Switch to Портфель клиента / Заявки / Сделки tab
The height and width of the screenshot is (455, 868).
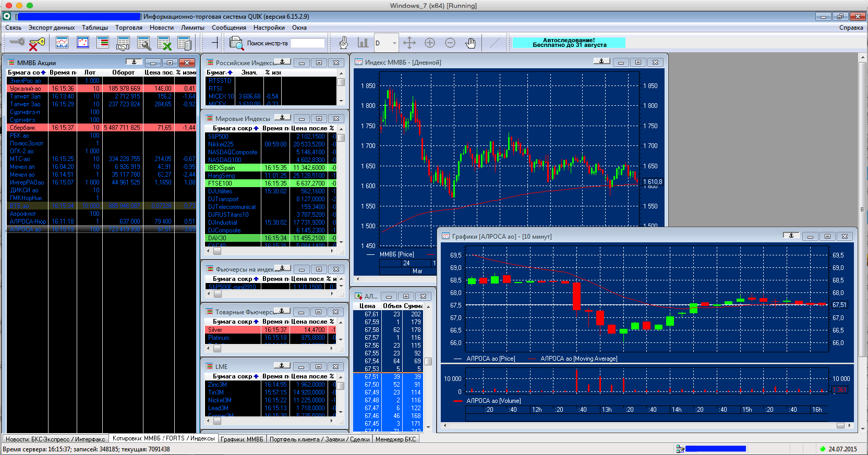pos(320,439)
